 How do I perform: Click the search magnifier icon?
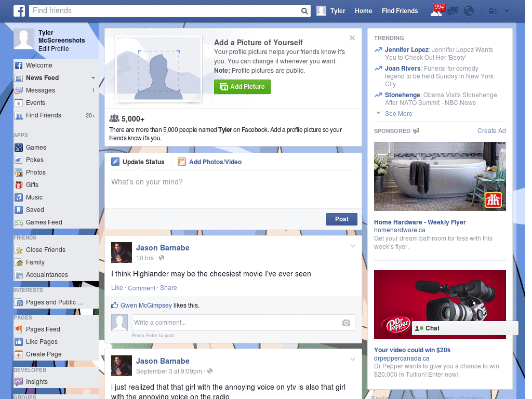coord(304,11)
